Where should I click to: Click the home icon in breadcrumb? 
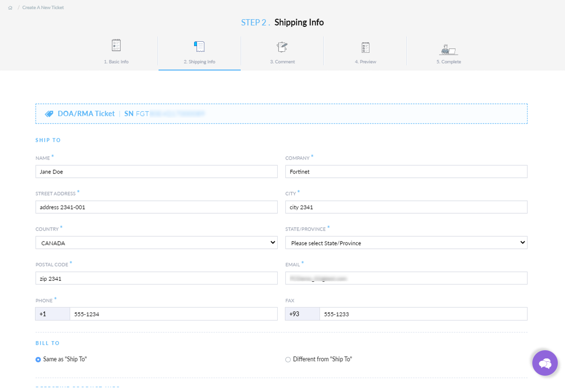coord(10,8)
